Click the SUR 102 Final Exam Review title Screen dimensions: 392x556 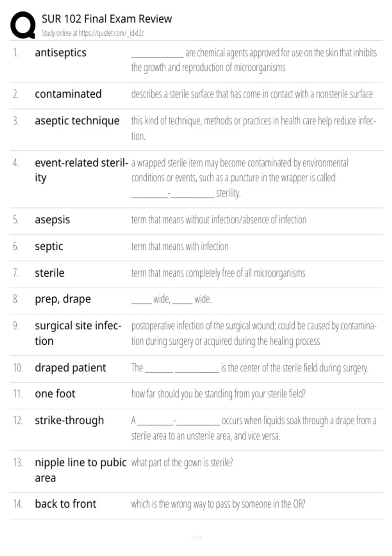(106, 19)
